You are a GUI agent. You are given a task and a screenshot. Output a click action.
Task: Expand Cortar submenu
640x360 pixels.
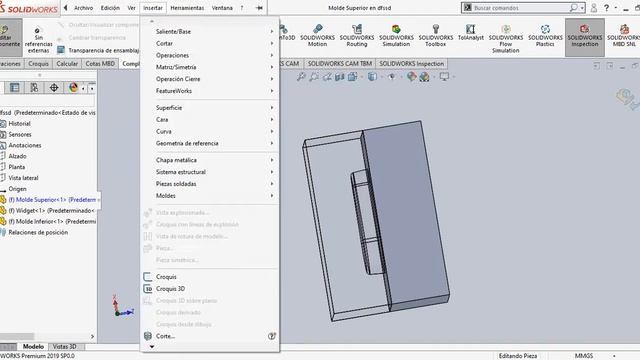coord(210,43)
